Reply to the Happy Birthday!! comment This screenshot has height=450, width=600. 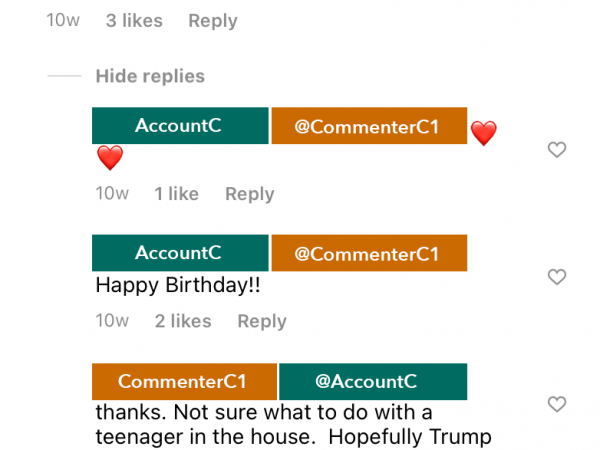(262, 321)
